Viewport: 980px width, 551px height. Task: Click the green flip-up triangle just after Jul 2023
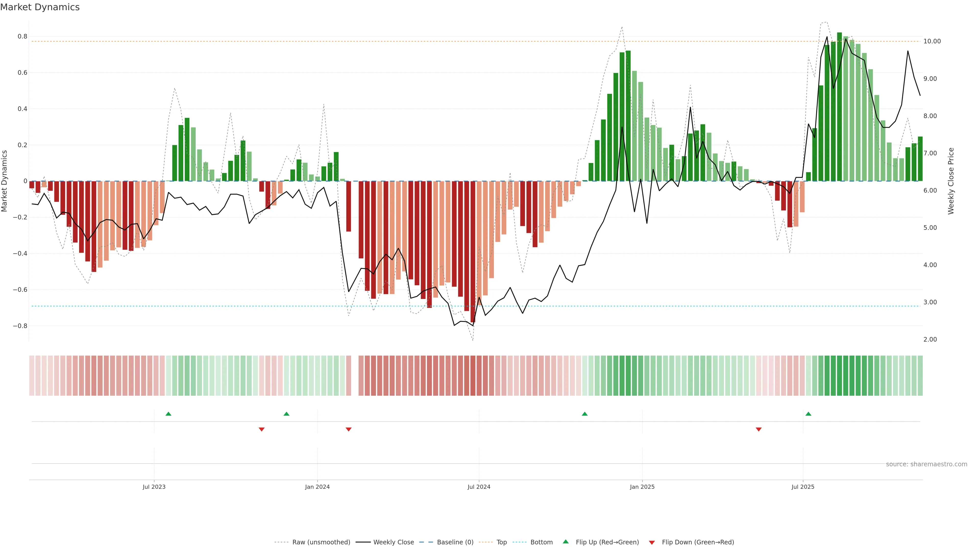coord(168,414)
